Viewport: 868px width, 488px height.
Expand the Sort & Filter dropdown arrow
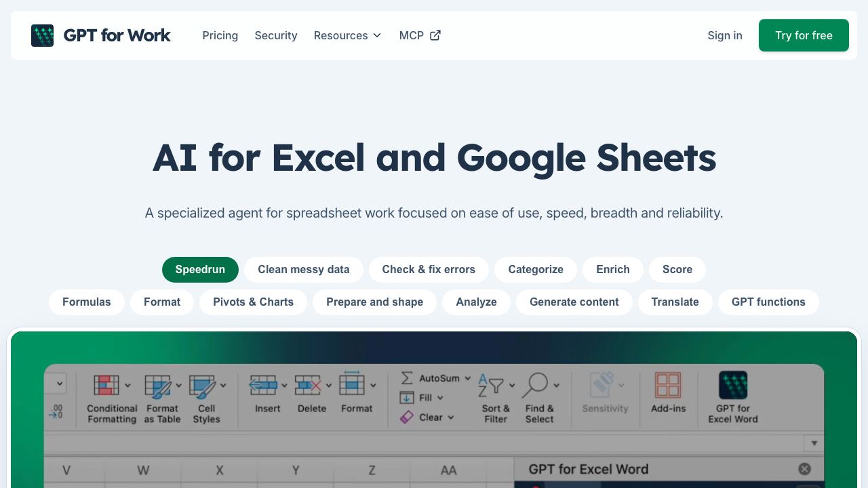tap(512, 386)
